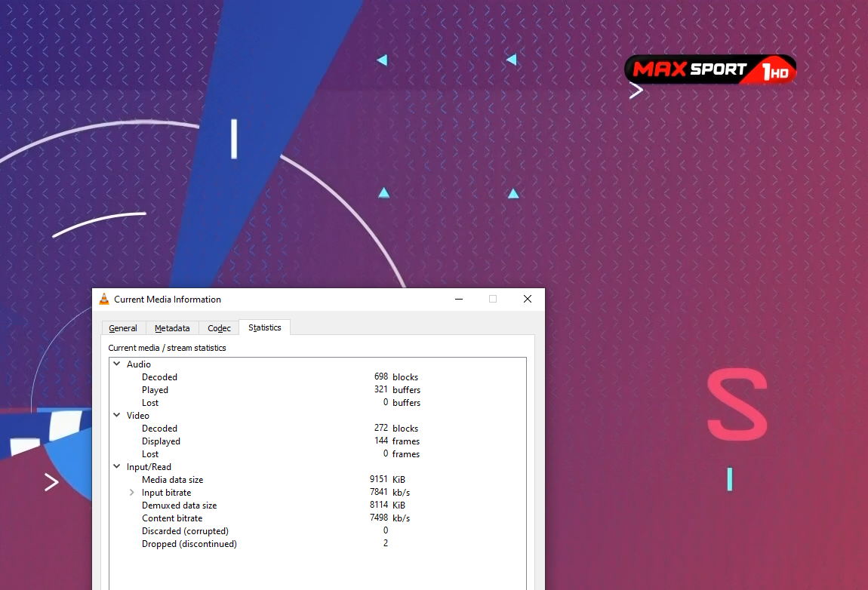The width and height of the screenshot is (868, 590).
Task: Click the Current media / stream statistics label
Action: (167, 348)
